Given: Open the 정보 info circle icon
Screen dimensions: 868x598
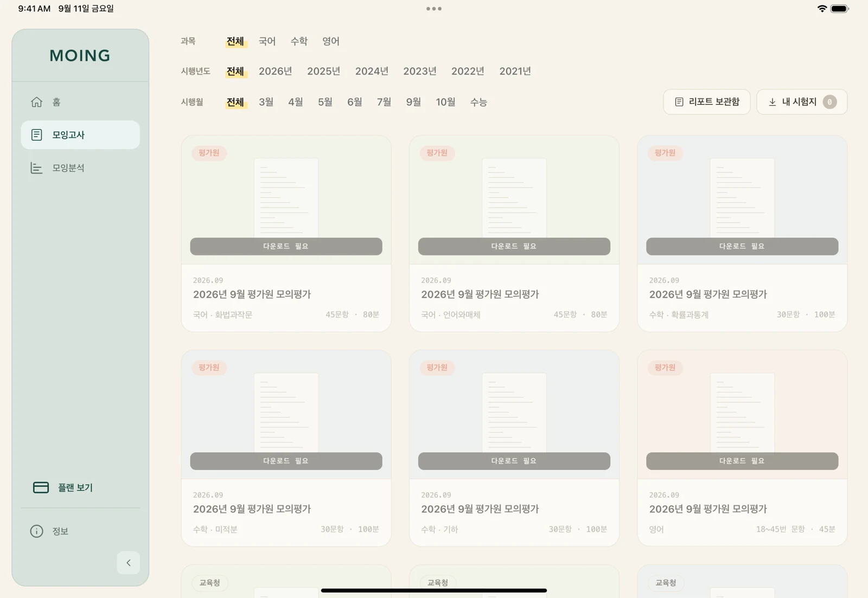Looking at the screenshot, I should (36, 531).
